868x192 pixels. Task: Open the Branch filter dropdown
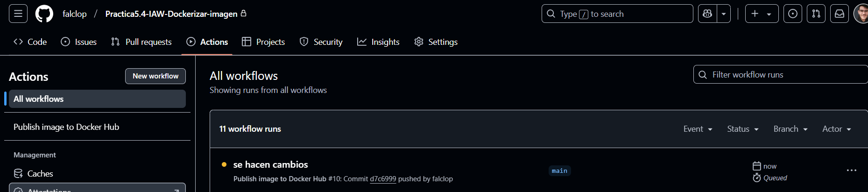[790, 129]
